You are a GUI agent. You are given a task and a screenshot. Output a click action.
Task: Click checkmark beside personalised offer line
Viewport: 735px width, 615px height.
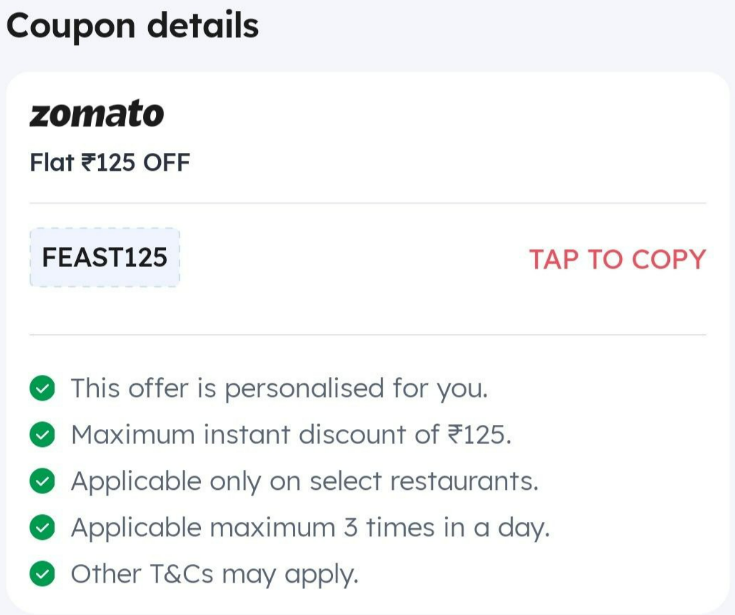pos(42,389)
